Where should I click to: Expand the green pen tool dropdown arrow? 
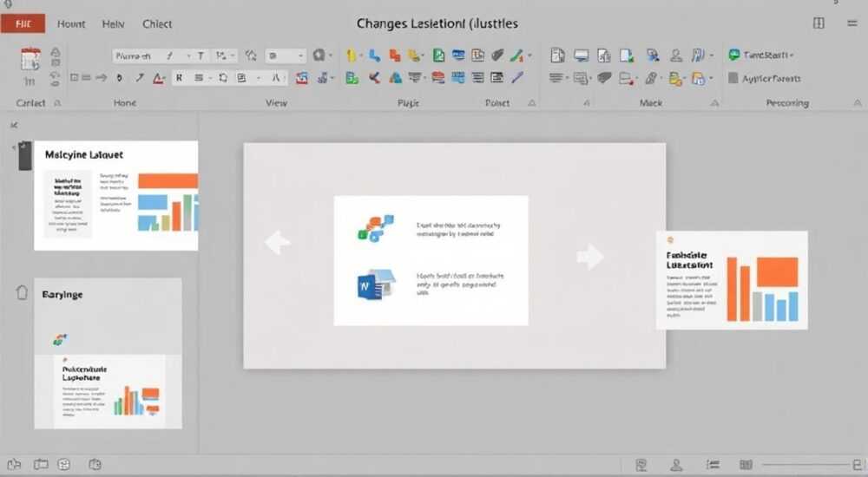pos(529,56)
